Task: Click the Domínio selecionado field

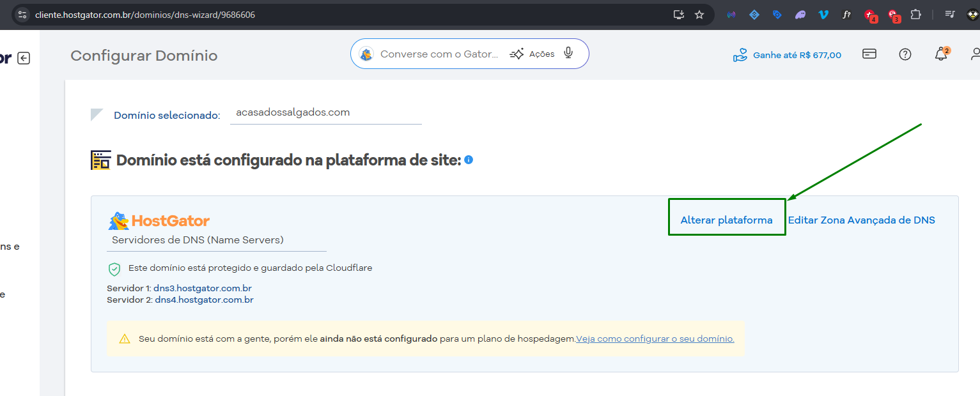Action: 325,112
